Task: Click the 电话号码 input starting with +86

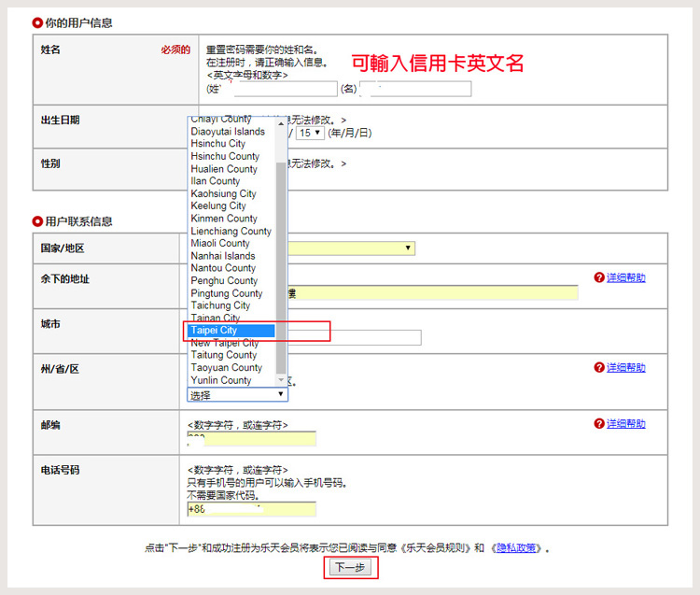Action: click(x=252, y=509)
